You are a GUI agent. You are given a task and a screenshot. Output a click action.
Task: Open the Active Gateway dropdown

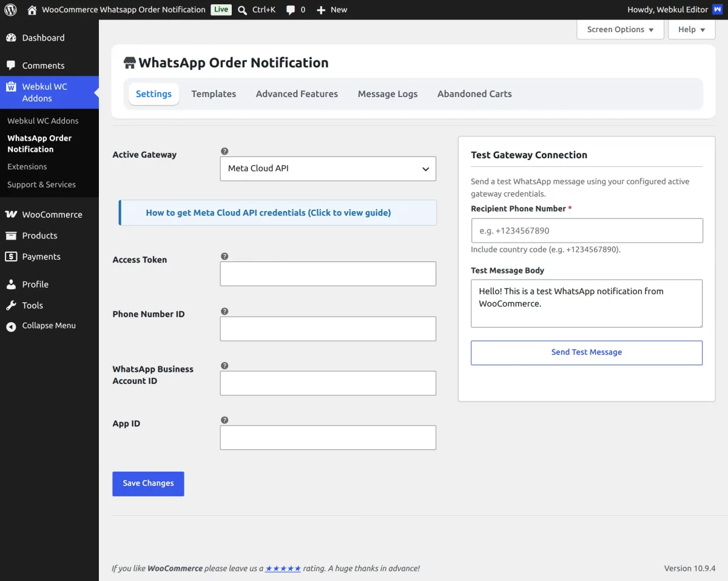[328, 169]
